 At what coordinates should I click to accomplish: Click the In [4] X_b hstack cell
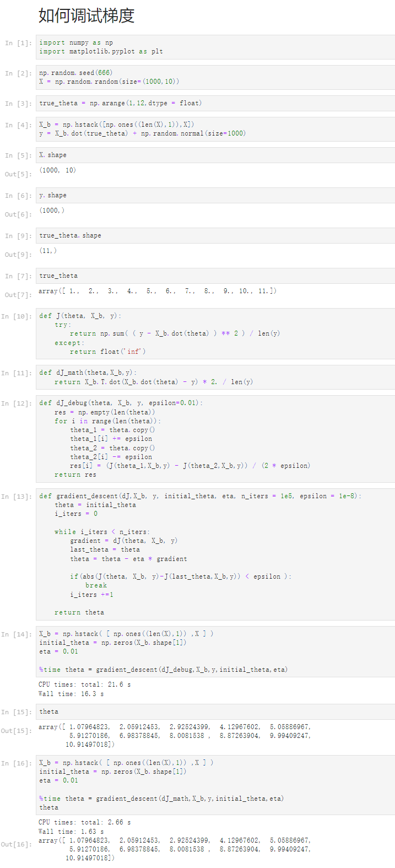pos(215,129)
